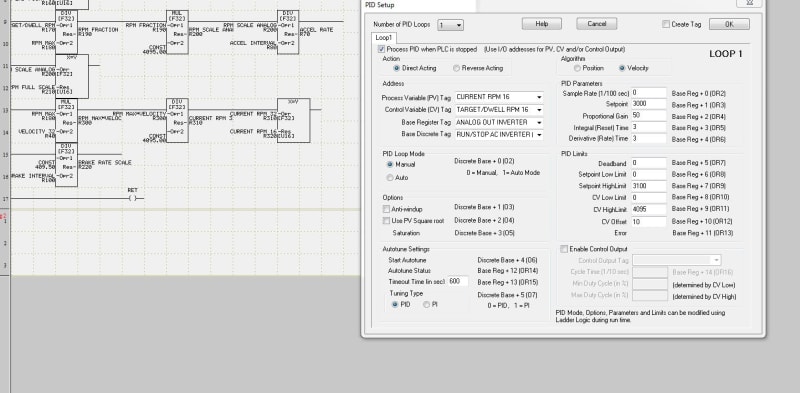Open the Base Discrete Tag dropdown
This screenshot has width=800, height=393.
(539, 135)
